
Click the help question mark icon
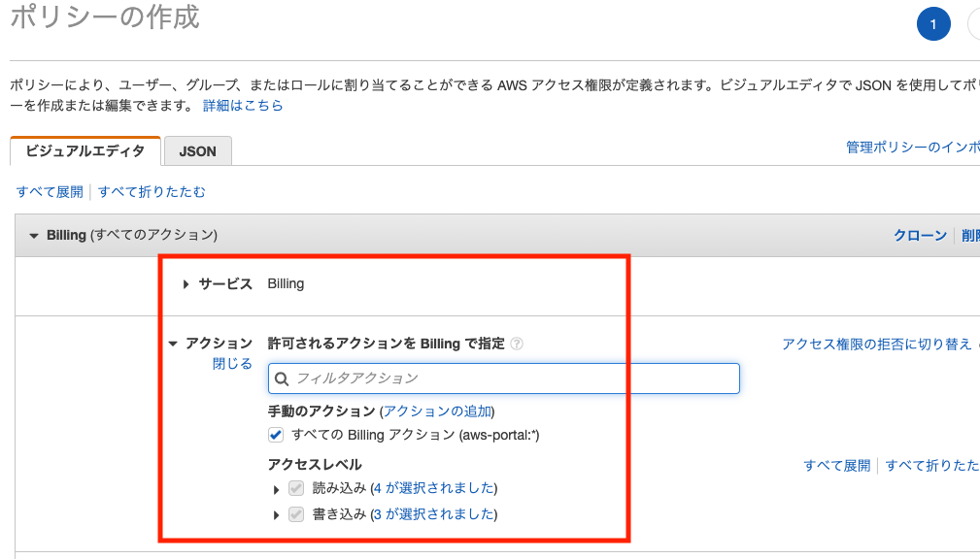click(517, 344)
